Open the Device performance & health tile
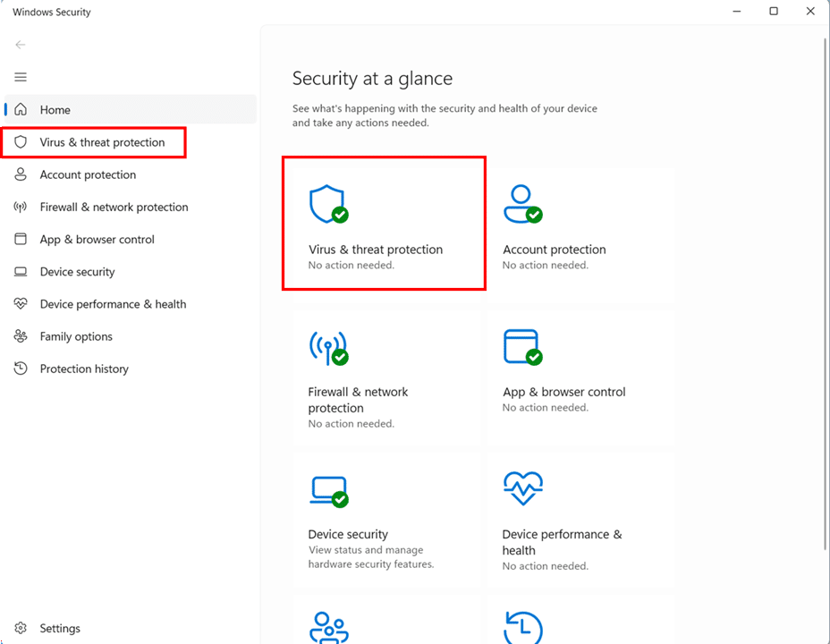Screen dimensions: 830x644 click(579, 519)
